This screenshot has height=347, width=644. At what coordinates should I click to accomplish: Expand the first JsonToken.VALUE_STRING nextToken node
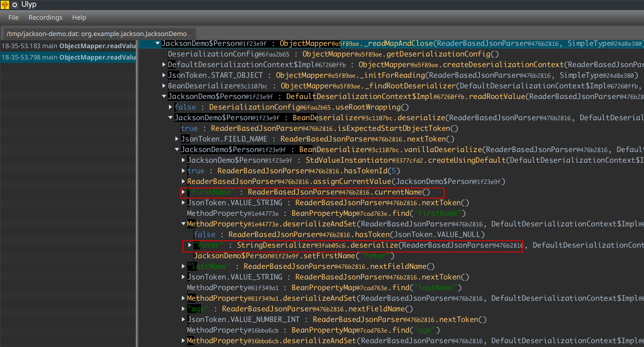[183, 203]
